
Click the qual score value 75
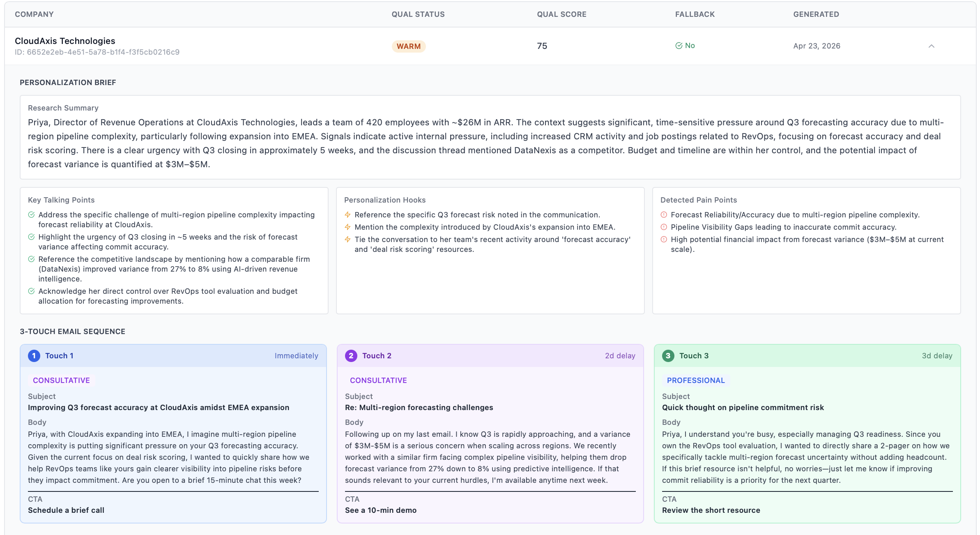[x=542, y=46]
